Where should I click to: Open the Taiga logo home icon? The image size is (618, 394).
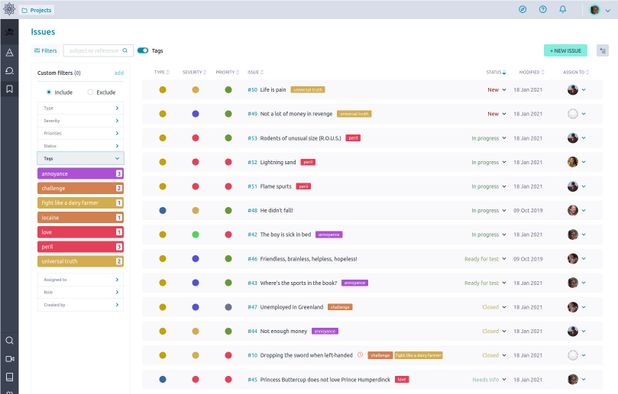[9, 9]
